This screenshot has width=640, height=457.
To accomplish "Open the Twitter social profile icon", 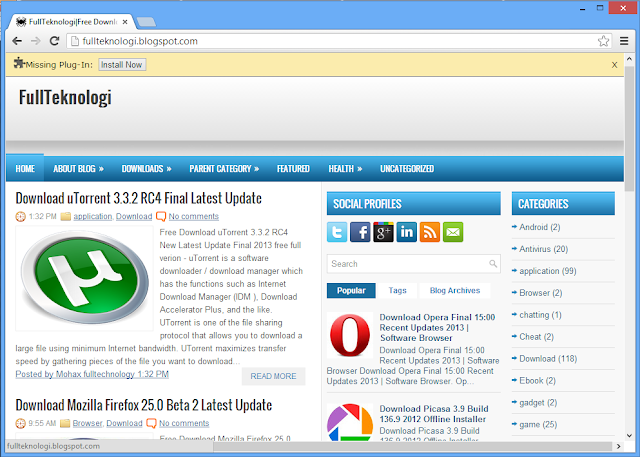I will coord(337,232).
